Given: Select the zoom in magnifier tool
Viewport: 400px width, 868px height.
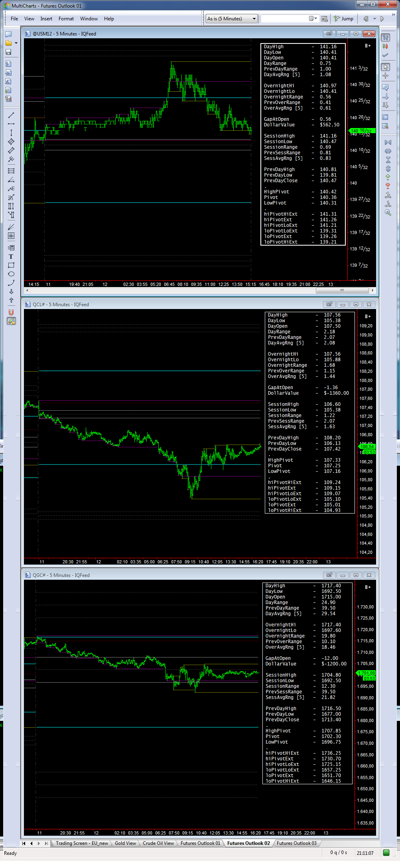Looking at the screenshot, I should 388,213.
